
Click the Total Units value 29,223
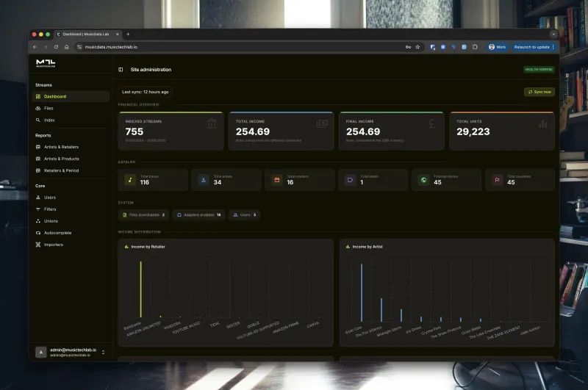(473, 131)
